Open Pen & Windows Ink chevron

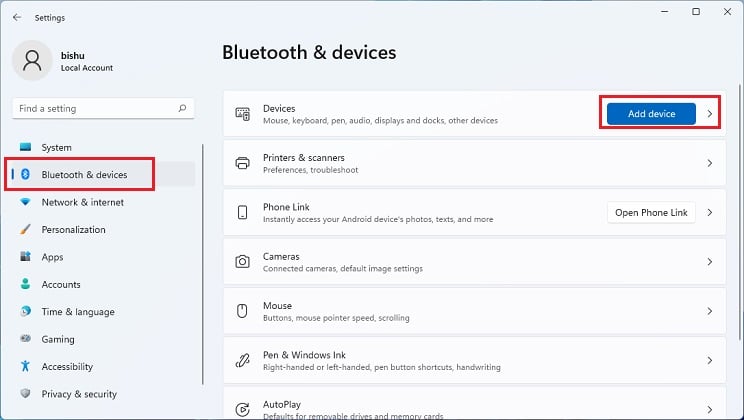[x=709, y=361]
